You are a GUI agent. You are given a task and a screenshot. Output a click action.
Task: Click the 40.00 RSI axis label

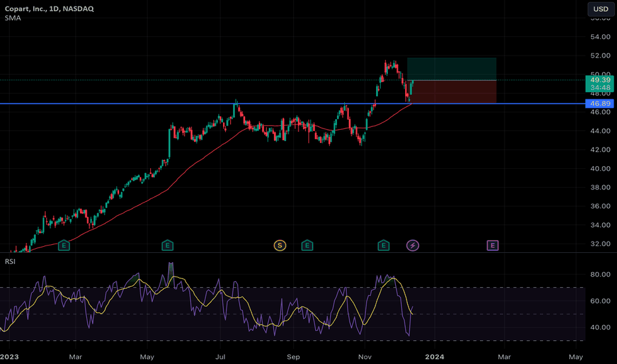pos(600,327)
